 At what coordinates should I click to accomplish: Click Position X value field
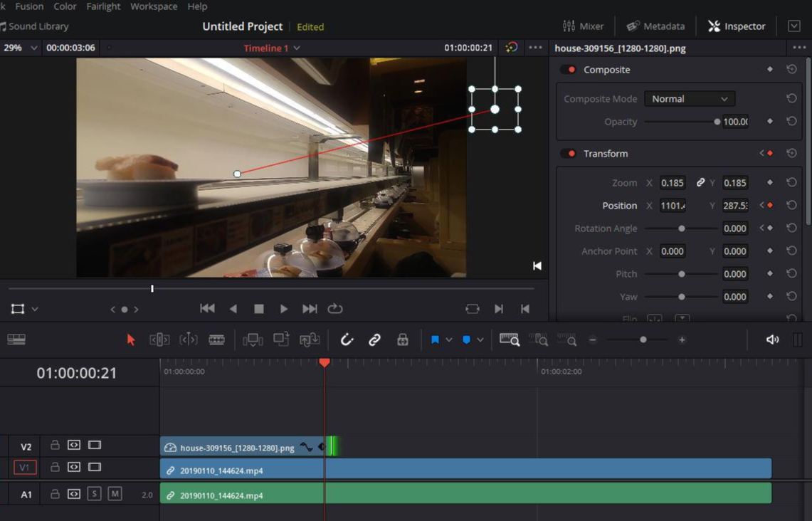point(673,206)
